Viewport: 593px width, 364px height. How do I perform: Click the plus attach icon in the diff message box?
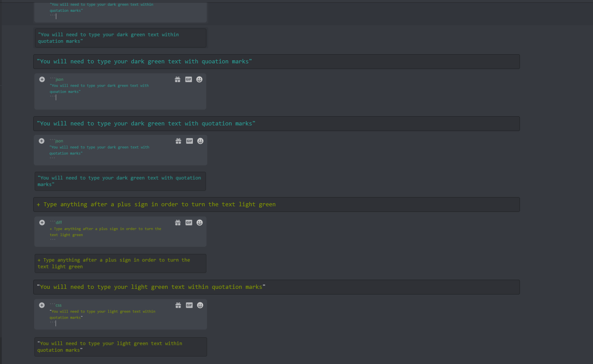point(42,222)
